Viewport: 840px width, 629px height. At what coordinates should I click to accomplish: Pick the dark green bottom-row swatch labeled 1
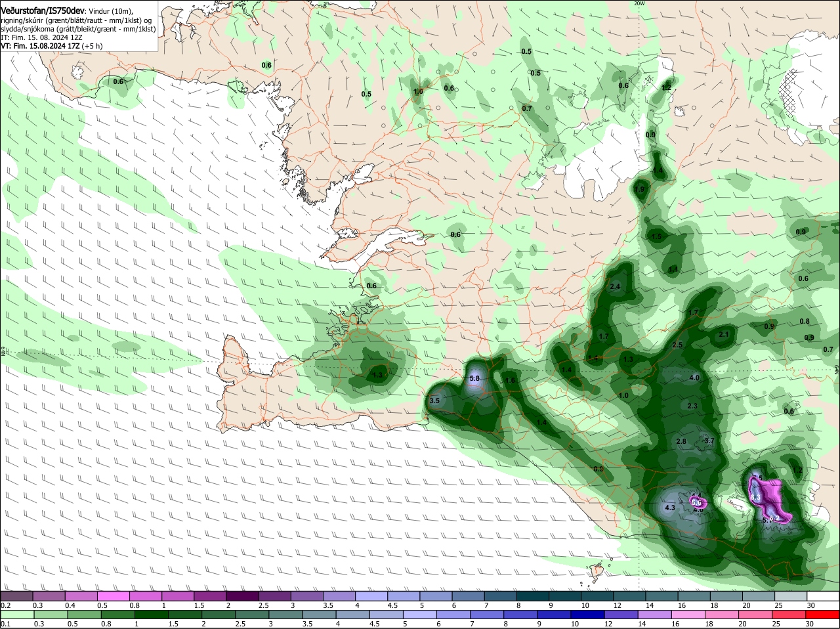point(151,615)
